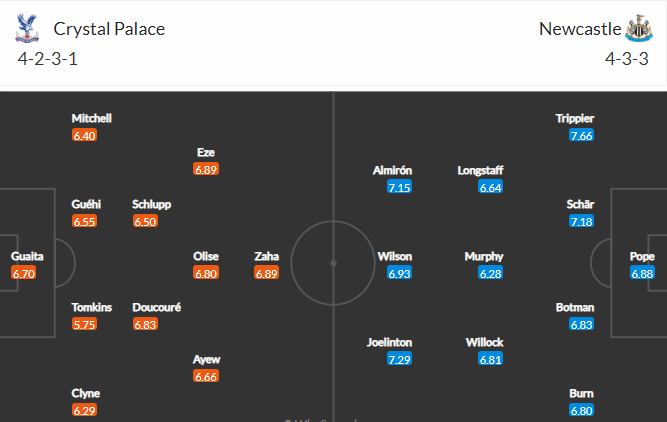The width and height of the screenshot is (667, 422).
Task: Click Olise's 6.80 rating badge
Action: pyautogui.click(x=206, y=273)
